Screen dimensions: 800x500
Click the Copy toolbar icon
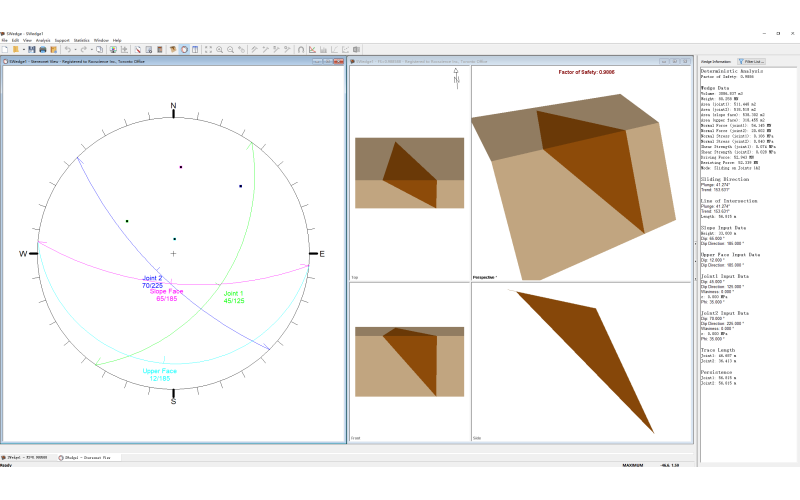[99, 49]
